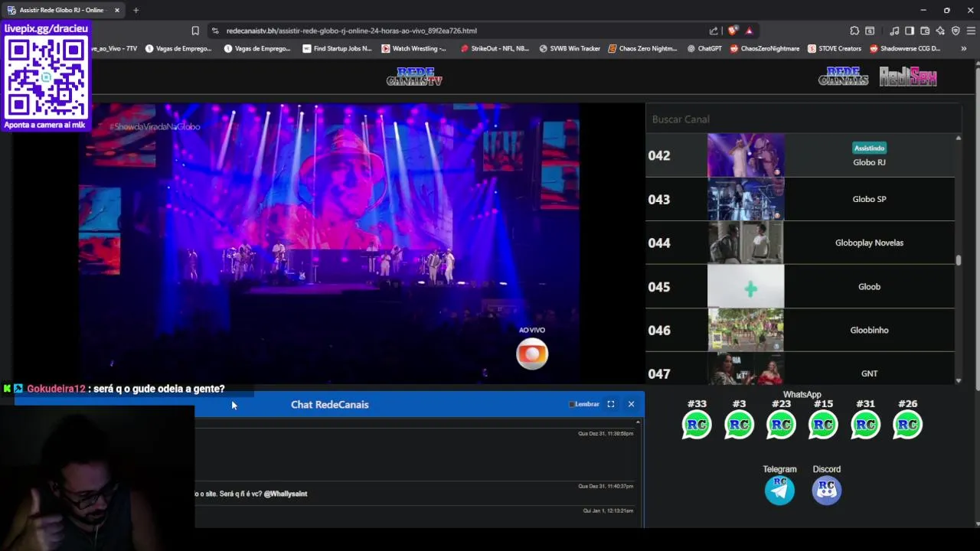
Task: Open WhatsApp group #31
Action: tap(865, 425)
